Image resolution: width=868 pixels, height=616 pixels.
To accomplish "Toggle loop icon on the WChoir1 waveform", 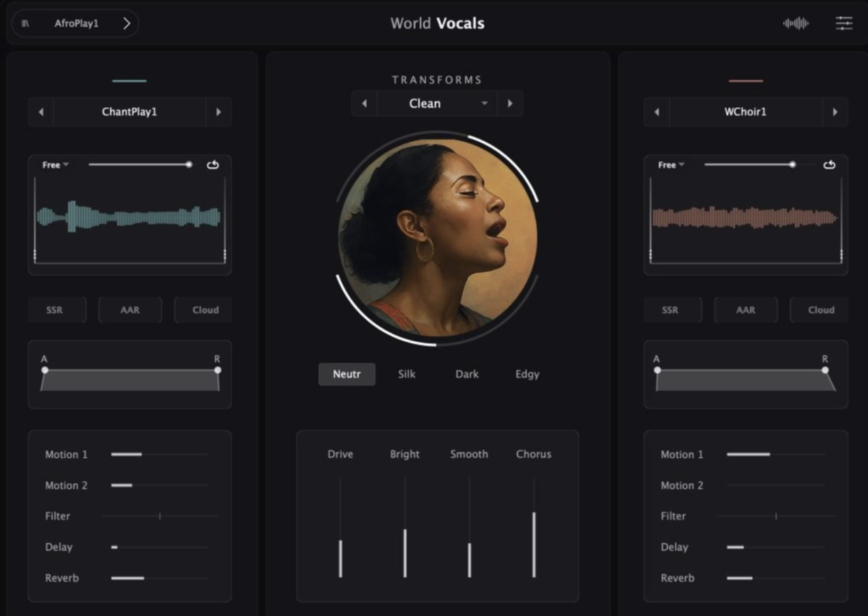I will (829, 165).
